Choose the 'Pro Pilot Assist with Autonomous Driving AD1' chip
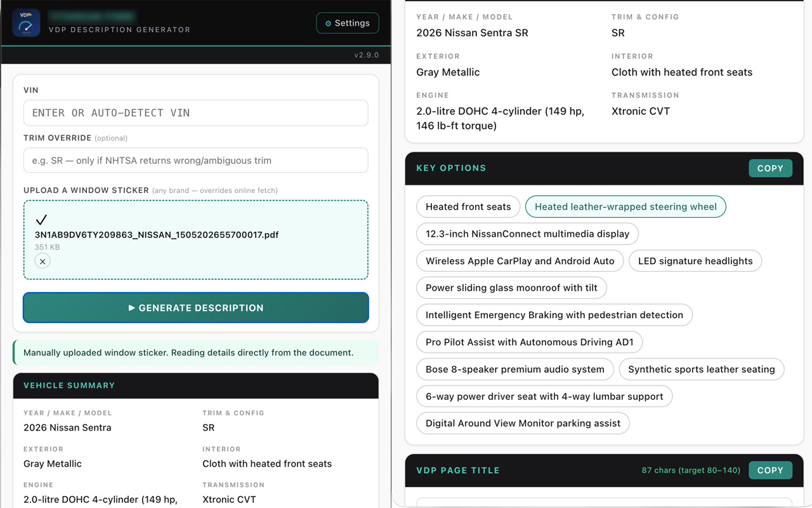 point(530,342)
